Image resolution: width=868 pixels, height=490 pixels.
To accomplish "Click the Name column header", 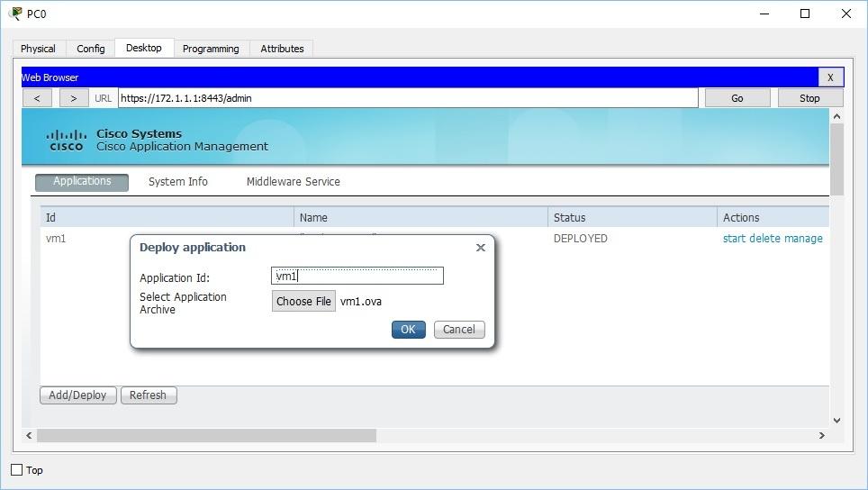I will [420, 218].
